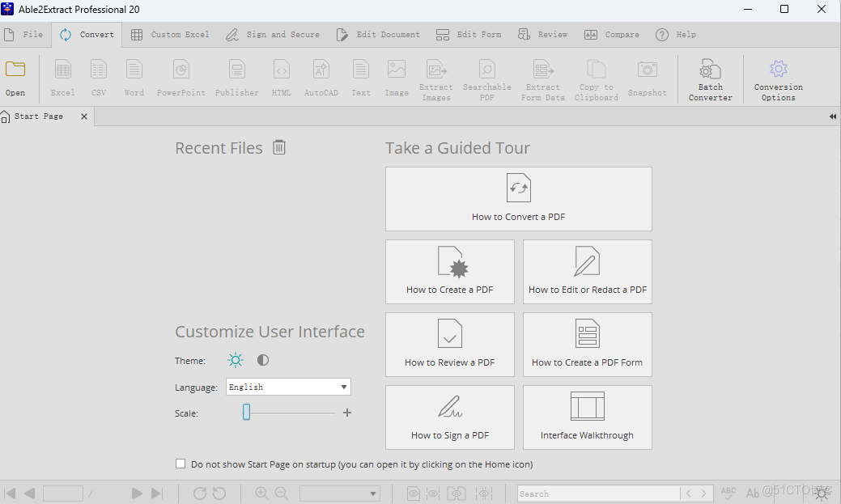The height and width of the screenshot is (504, 841).
Task: Select the dark theme half-circle icon
Action: coord(263,360)
